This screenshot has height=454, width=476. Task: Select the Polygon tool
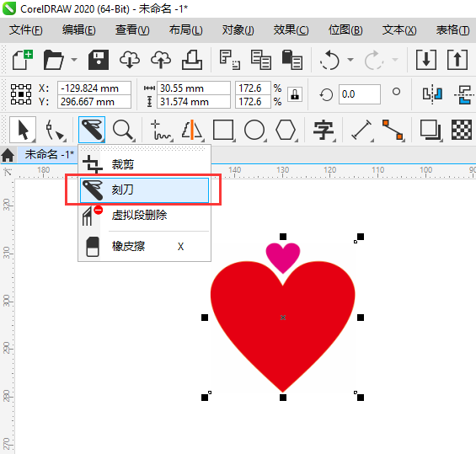[286, 130]
